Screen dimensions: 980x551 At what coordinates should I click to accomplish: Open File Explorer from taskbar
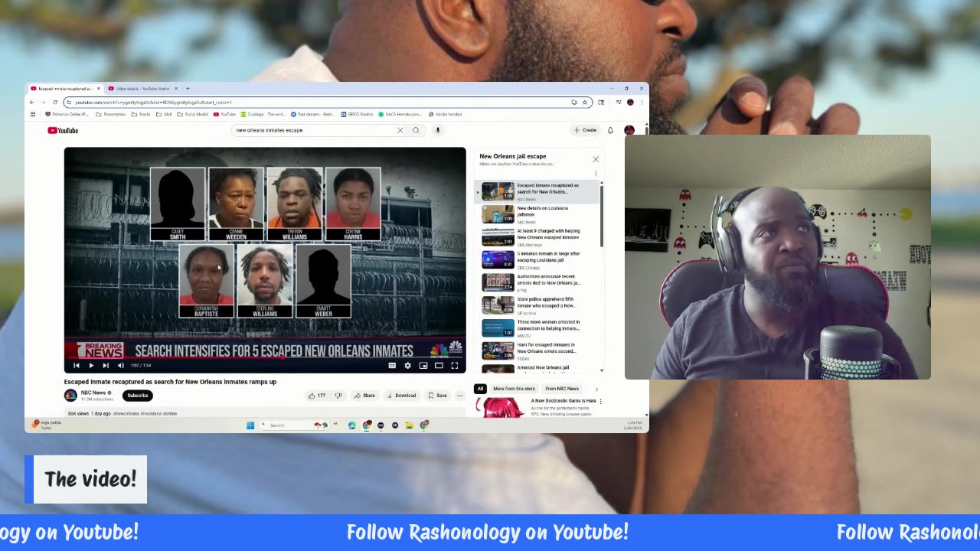[x=410, y=425]
